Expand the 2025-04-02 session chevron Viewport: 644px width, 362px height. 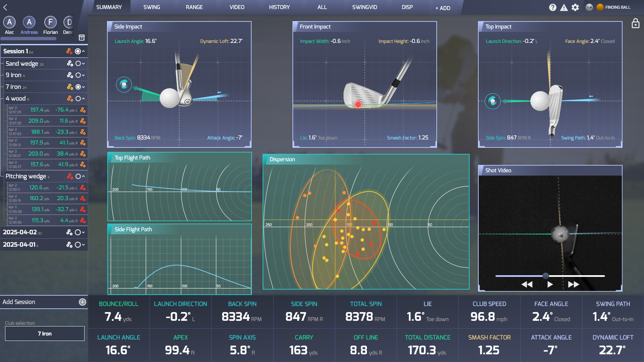point(83,232)
